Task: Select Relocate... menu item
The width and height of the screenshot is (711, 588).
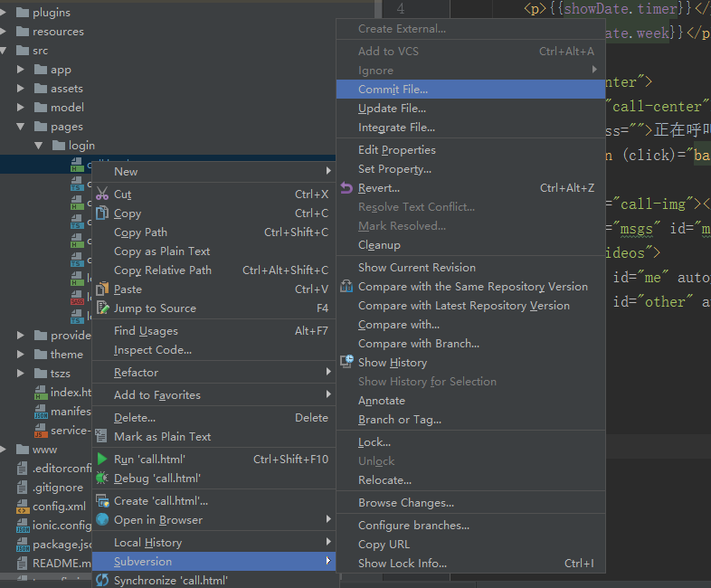Action: tap(470, 480)
